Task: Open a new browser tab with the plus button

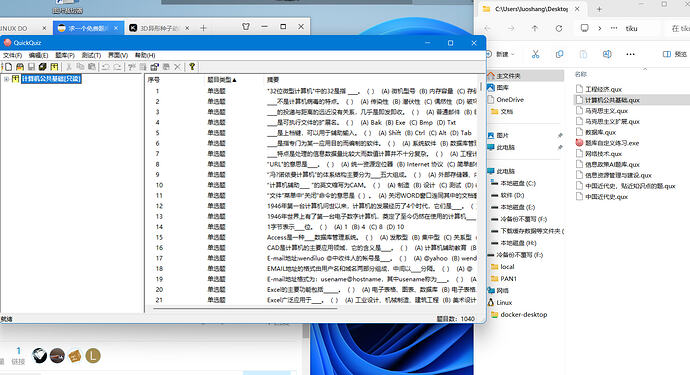Action: (x=203, y=28)
